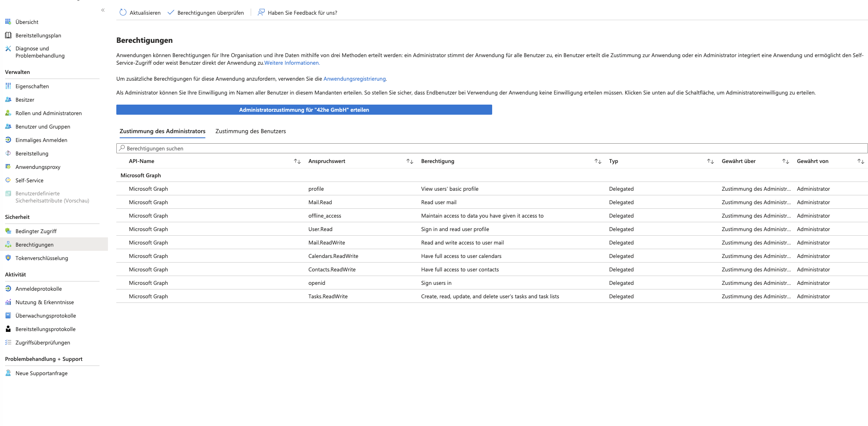Grant Administratorzustimmung für 42he GmbH
The width and height of the screenshot is (868, 426).
pyautogui.click(x=304, y=110)
